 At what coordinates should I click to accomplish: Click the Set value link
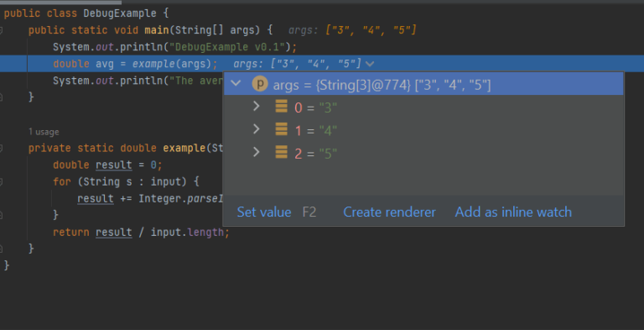pos(264,212)
